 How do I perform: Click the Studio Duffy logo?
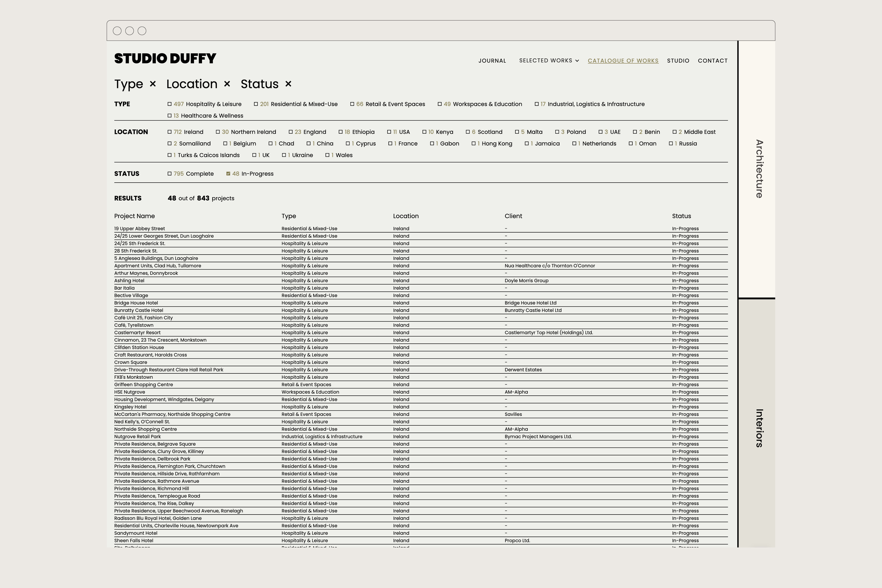[x=165, y=59]
